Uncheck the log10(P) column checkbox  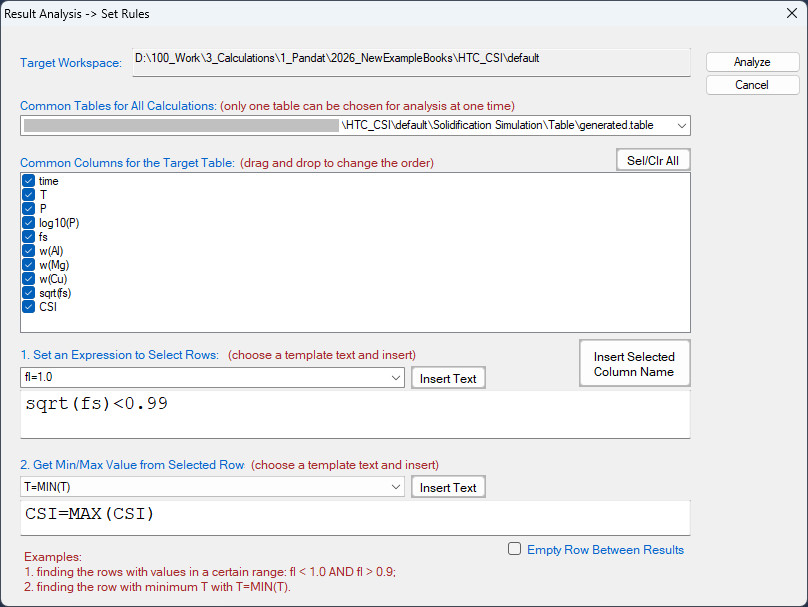point(28,223)
